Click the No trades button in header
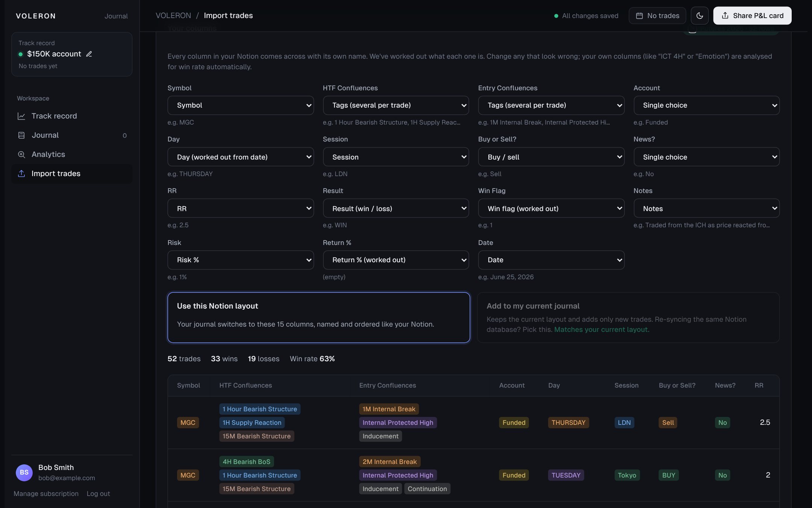The image size is (812, 508). (657, 16)
